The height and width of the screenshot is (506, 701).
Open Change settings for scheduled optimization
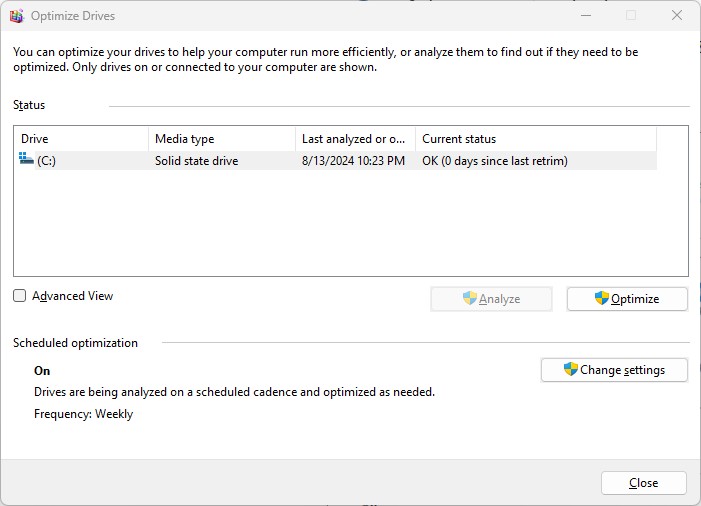(614, 370)
